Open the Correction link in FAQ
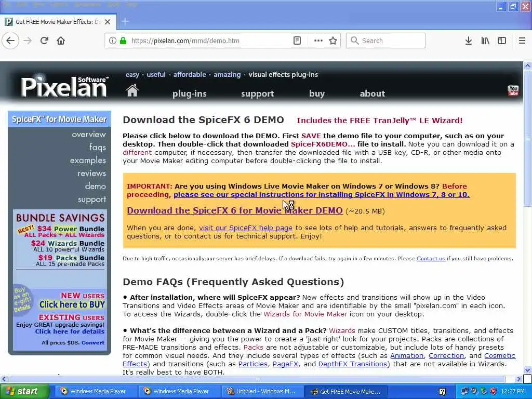The height and width of the screenshot is (399, 532). [446, 355]
